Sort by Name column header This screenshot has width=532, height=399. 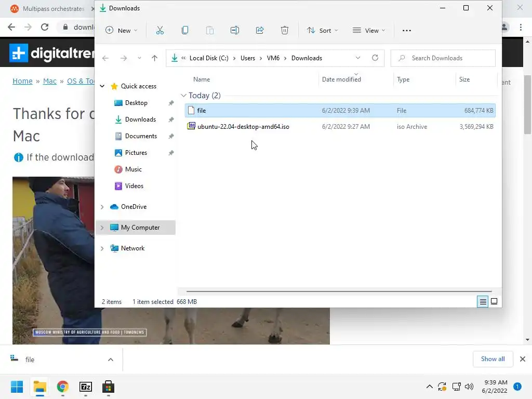point(202,79)
